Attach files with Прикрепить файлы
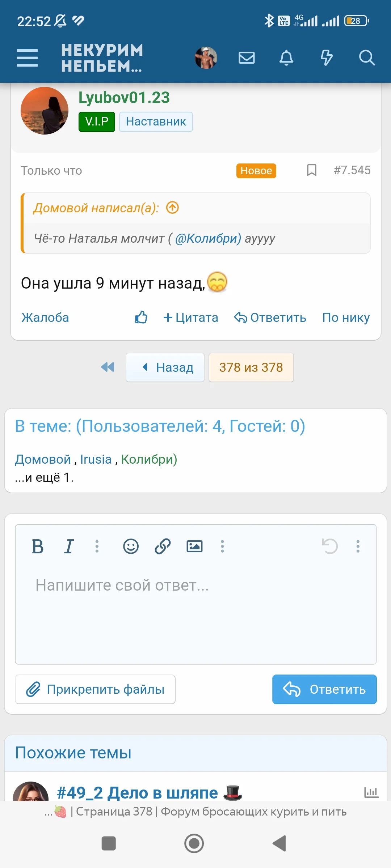 95,689
